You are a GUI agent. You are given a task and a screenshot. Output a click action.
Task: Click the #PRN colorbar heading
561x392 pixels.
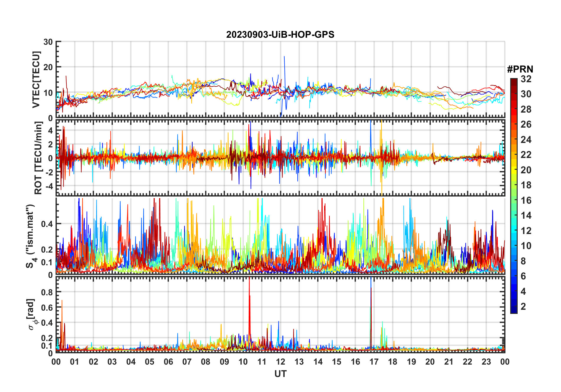click(x=520, y=69)
